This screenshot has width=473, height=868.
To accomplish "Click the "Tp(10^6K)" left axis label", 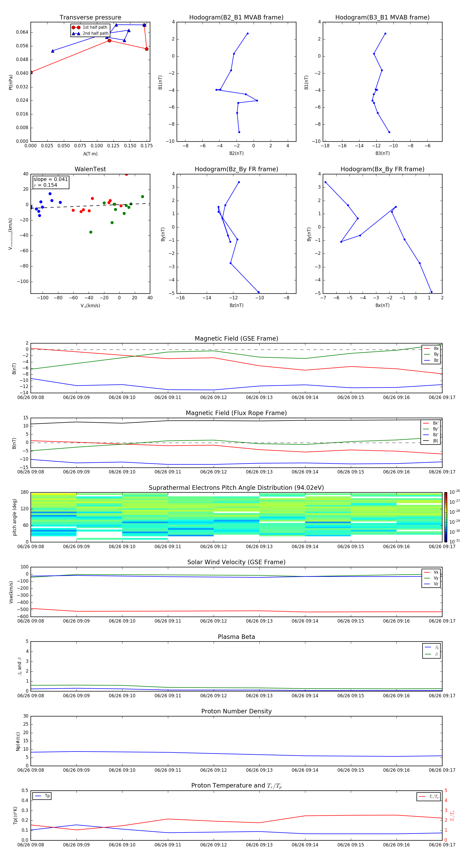I will coord(16,815).
